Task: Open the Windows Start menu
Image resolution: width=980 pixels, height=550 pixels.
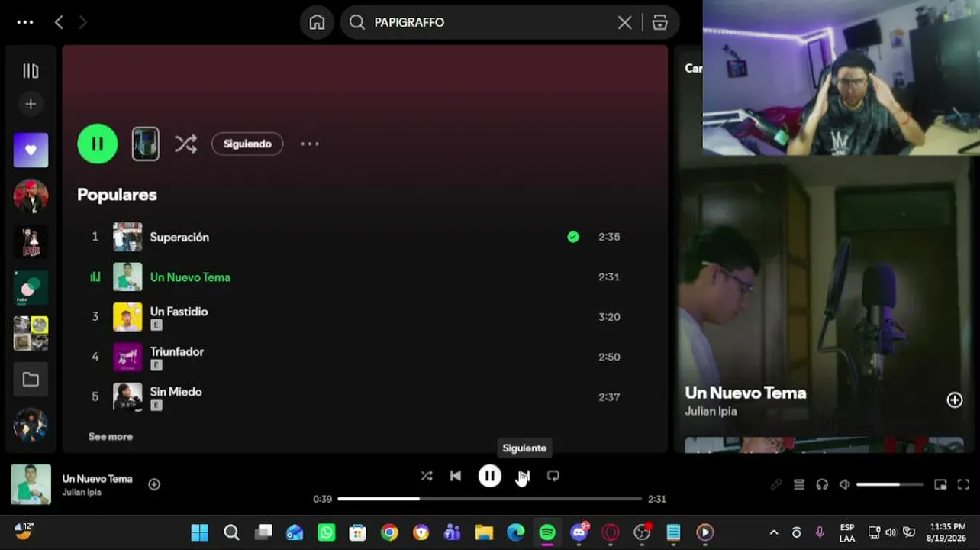Action: coord(200,532)
